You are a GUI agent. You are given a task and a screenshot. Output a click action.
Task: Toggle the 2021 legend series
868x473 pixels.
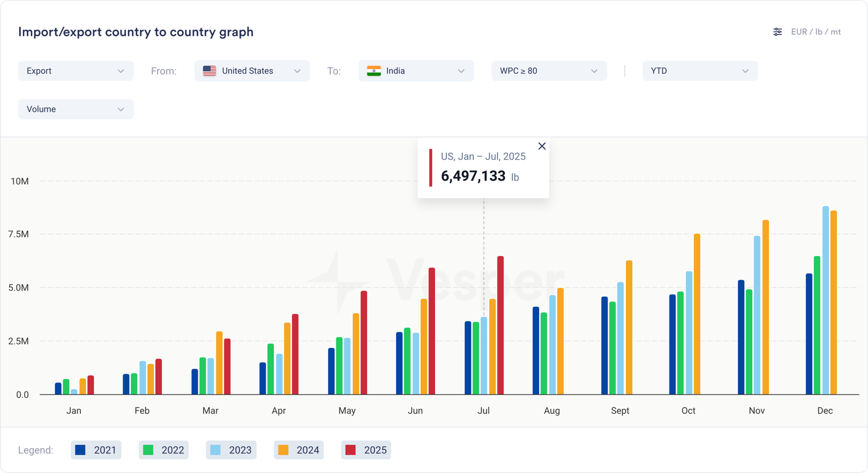pyautogui.click(x=96, y=450)
